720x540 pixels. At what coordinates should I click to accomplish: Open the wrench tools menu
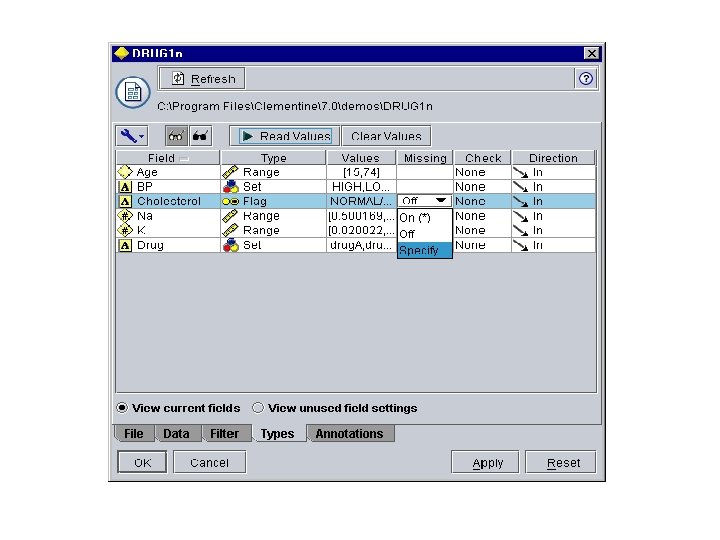coord(132,136)
